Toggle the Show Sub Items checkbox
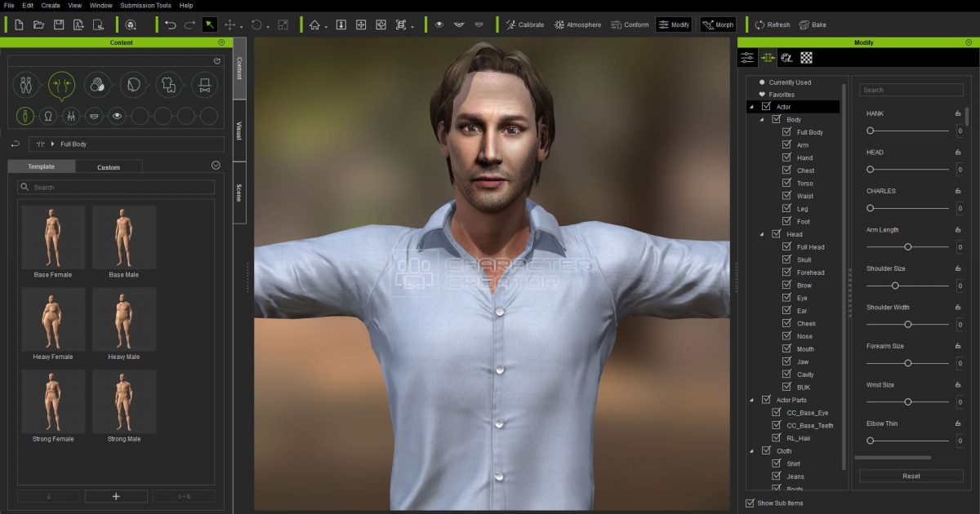The width and height of the screenshot is (980, 514). click(x=751, y=503)
